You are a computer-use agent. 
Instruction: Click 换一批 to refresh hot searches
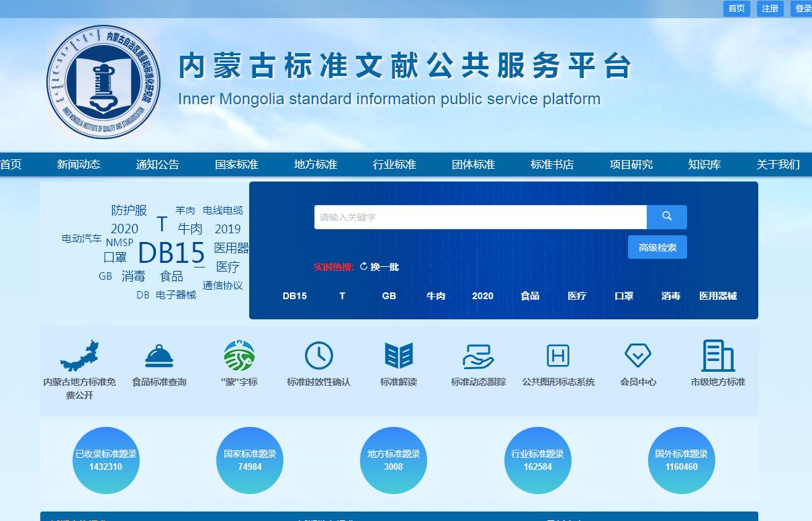(x=385, y=267)
